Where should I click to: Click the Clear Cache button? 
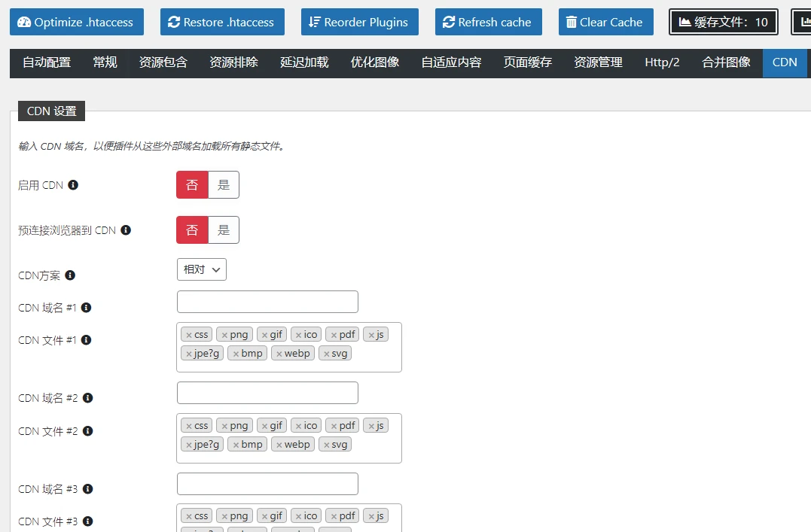pos(605,22)
